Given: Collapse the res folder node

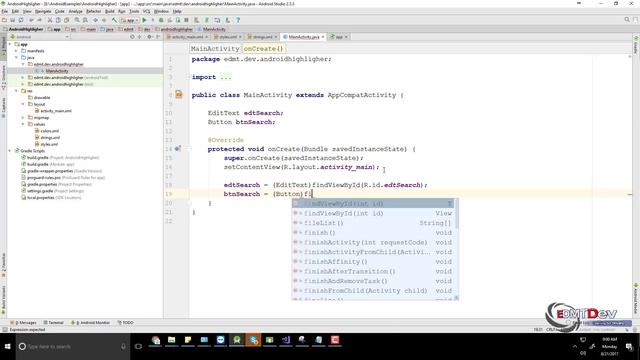Looking at the screenshot, I should point(17,91).
